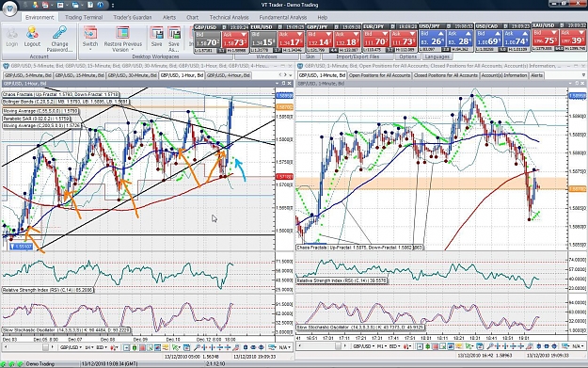Click the left chart horizontal scrollbar thumb
Viewport: 588px width, 368px height.
coord(45,347)
